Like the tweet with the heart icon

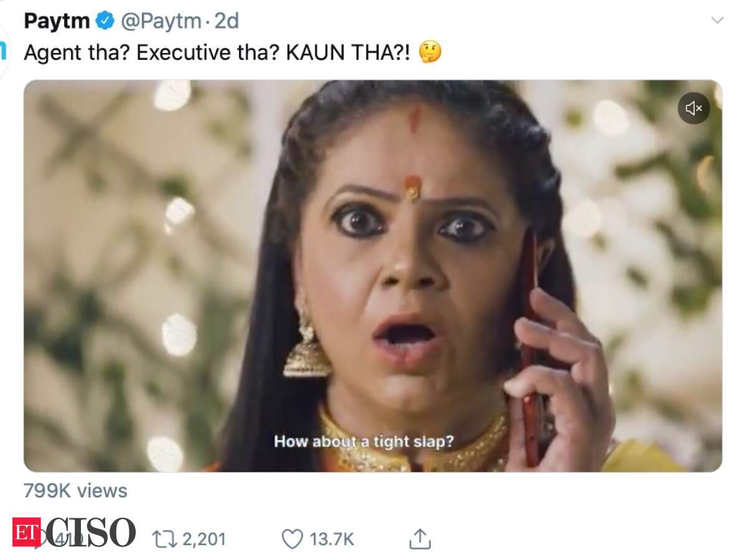[292, 539]
